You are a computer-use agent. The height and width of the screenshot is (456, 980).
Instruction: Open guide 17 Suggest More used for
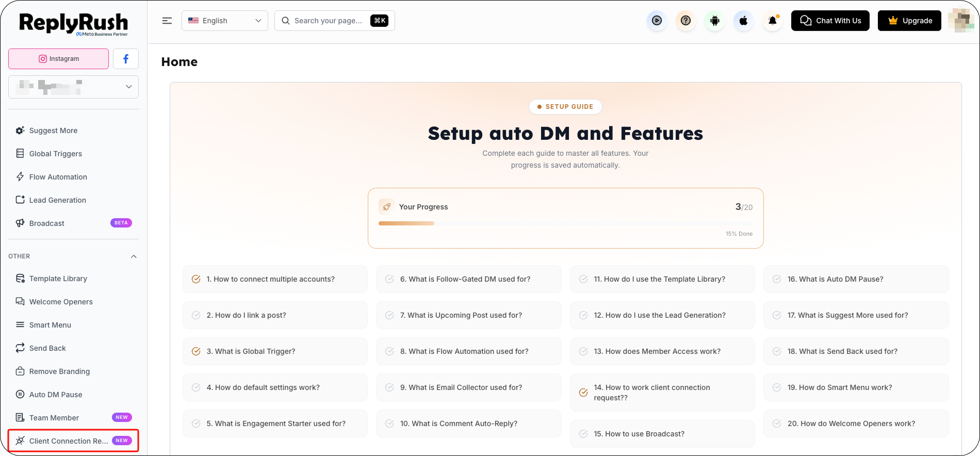(x=856, y=315)
